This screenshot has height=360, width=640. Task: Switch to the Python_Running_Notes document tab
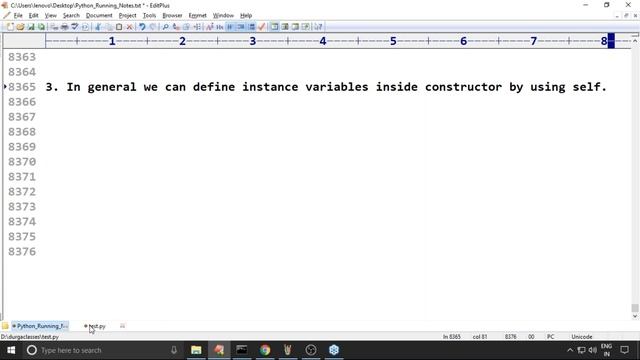pos(40,326)
